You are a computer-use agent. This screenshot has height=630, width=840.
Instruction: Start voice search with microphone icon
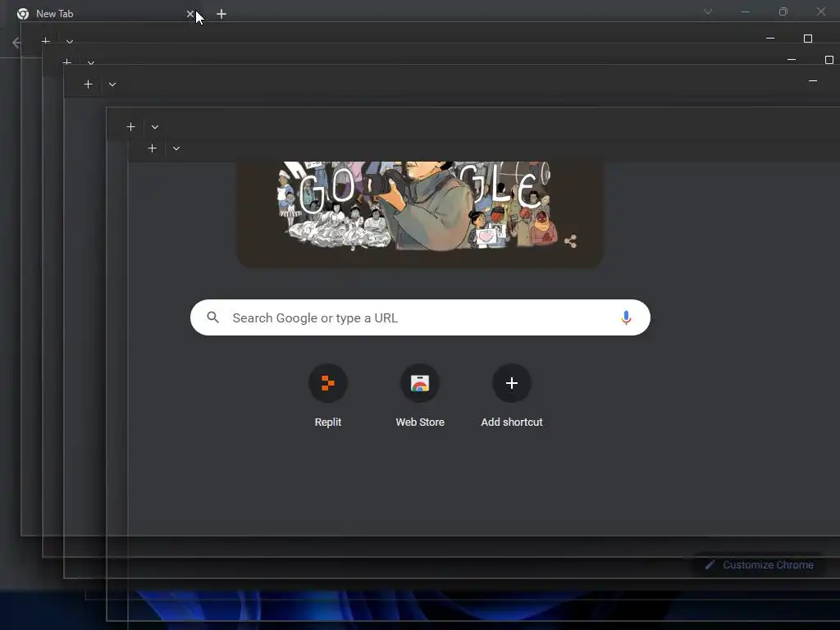(626, 317)
